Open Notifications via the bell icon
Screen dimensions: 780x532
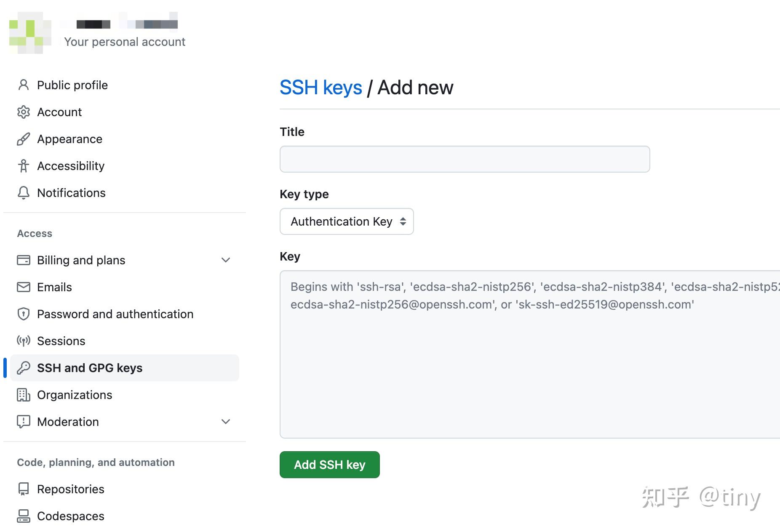click(24, 193)
